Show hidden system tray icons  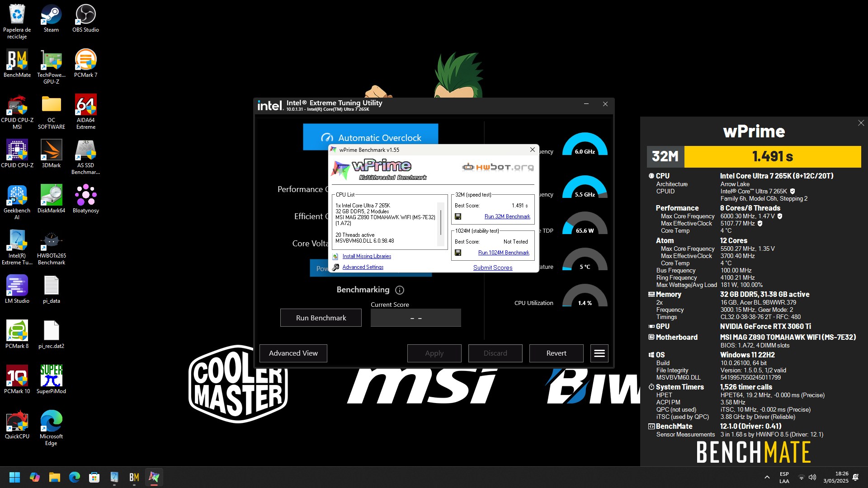click(x=767, y=477)
